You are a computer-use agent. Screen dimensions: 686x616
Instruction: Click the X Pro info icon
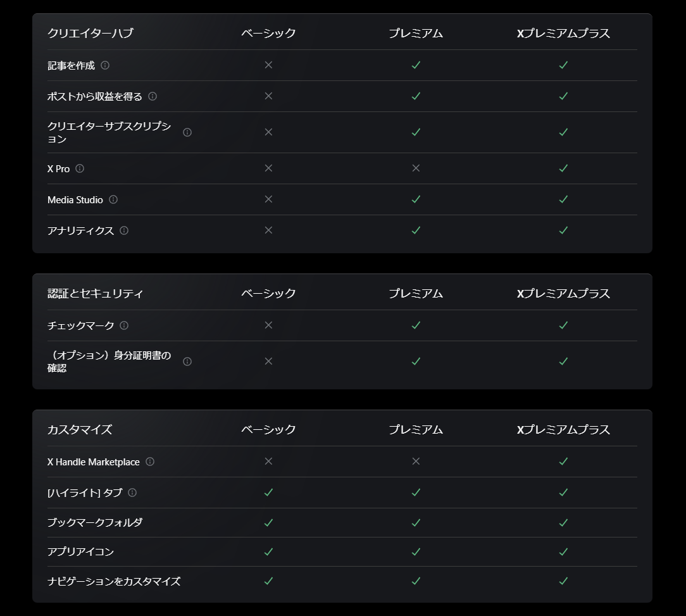coord(79,168)
